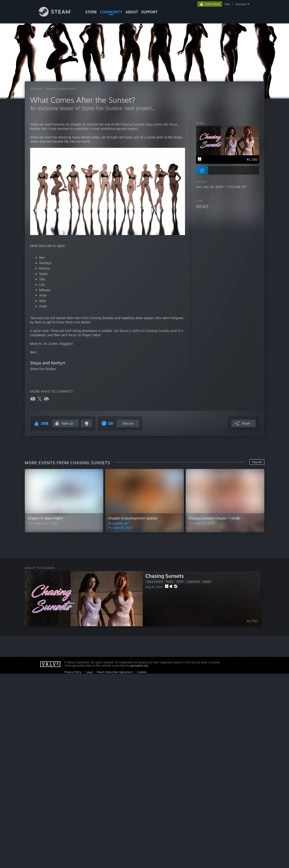The image size is (289, 868).
Task: Click the ¥1,700 price in About section
Action: (x=252, y=621)
